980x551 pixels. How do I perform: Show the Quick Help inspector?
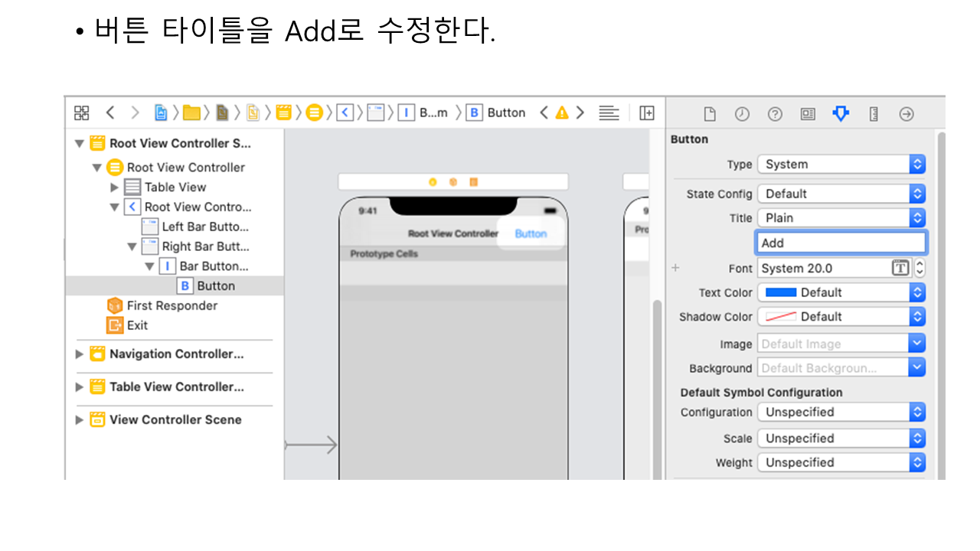[775, 114]
